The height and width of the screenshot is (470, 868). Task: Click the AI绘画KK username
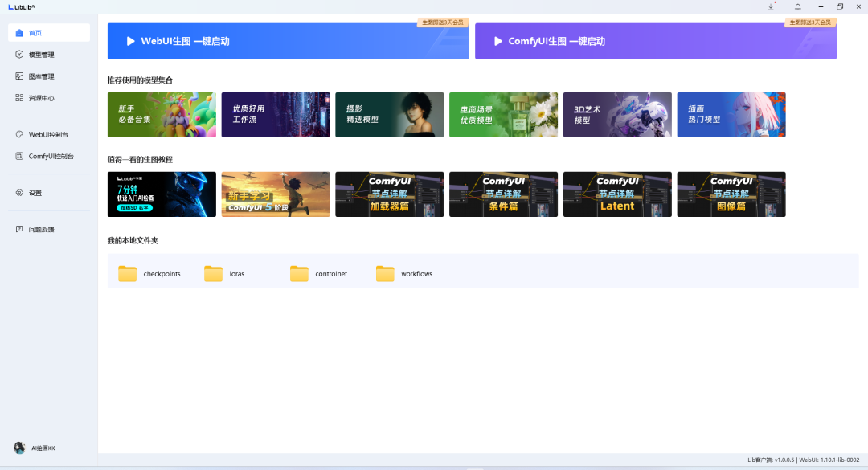click(43, 448)
